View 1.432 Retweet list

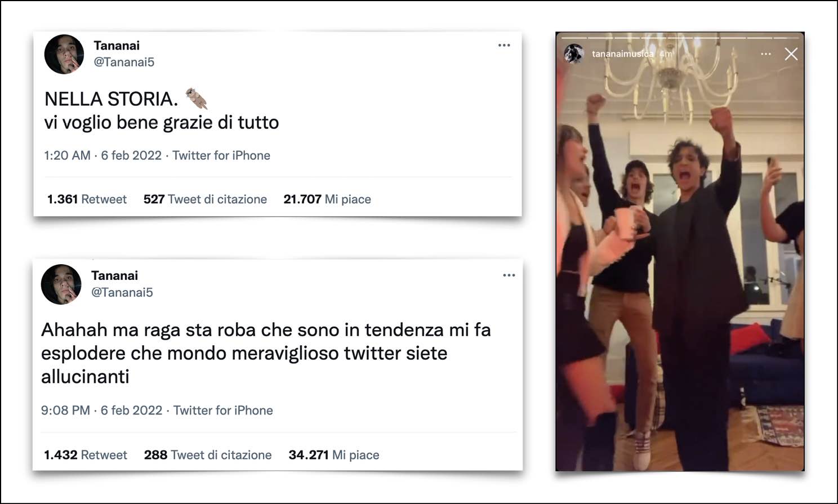point(86,454)
